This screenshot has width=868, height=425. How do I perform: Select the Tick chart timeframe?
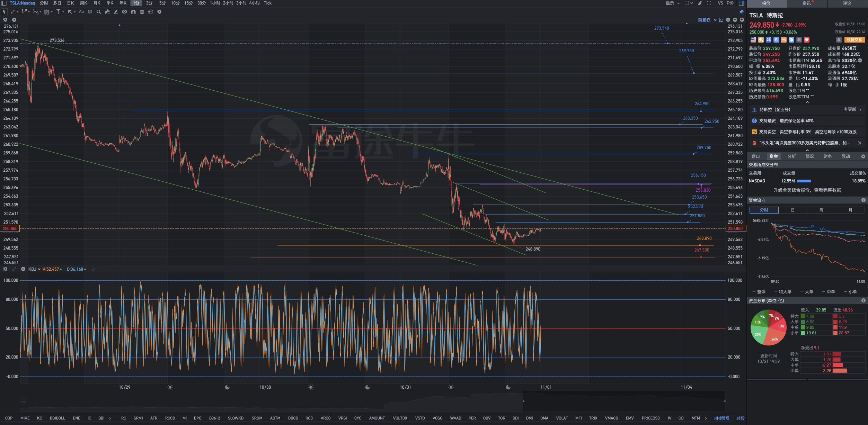268,3
